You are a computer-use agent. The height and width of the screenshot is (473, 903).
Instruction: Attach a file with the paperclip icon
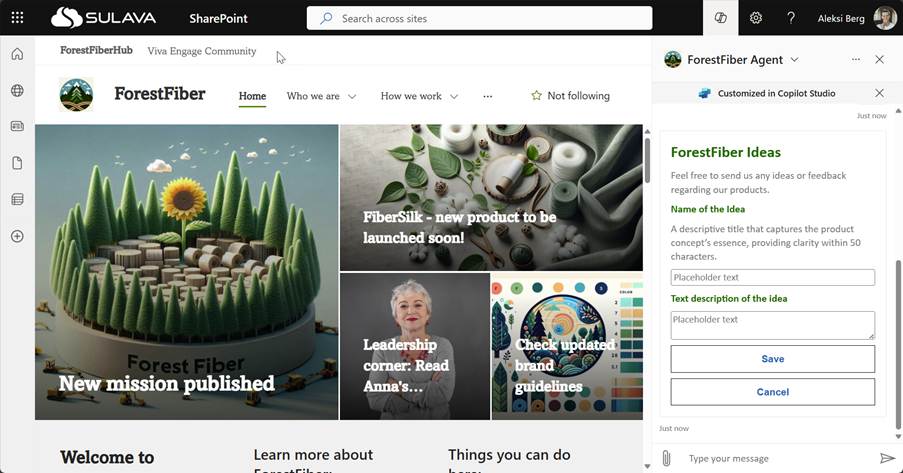click(x=666, y=459)
